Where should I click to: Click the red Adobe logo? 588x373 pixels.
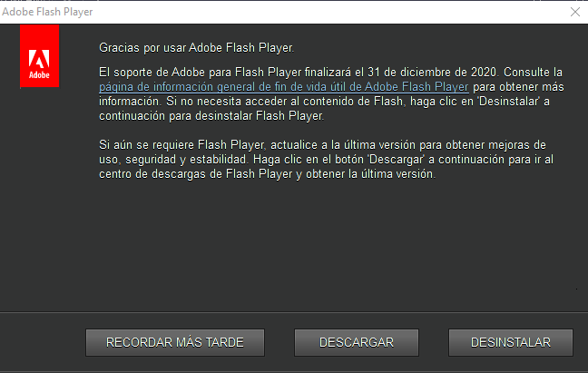tap(39, 57)
